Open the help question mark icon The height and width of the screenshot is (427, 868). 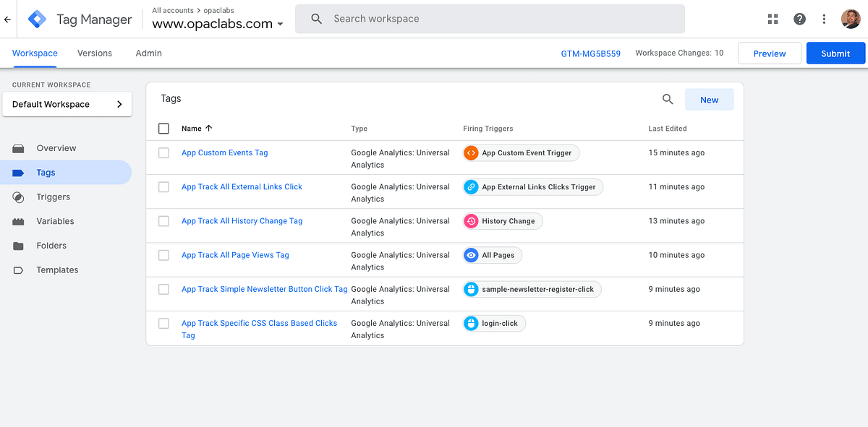tap(799, 20)
